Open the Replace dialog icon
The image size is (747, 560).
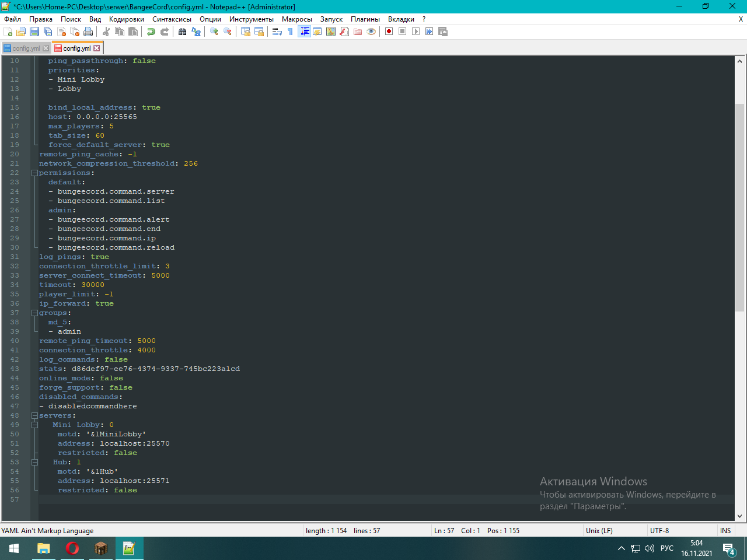(196, 32)
